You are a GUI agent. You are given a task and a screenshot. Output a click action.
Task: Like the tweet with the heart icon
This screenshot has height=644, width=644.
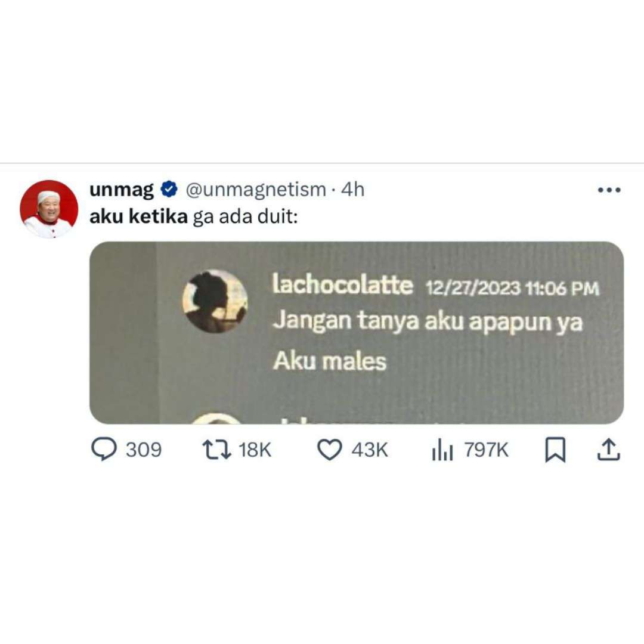329,450
